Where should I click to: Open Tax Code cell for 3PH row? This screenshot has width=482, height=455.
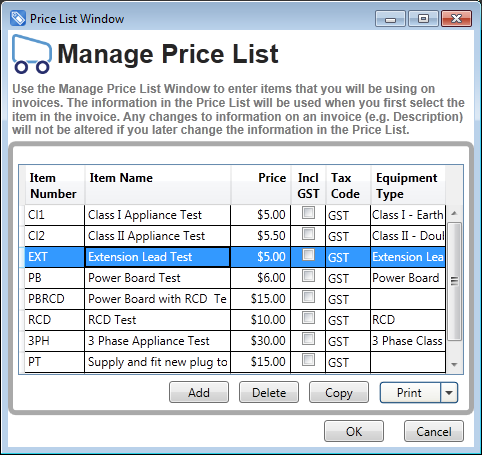pyautogui.click(x=348, y=341)
